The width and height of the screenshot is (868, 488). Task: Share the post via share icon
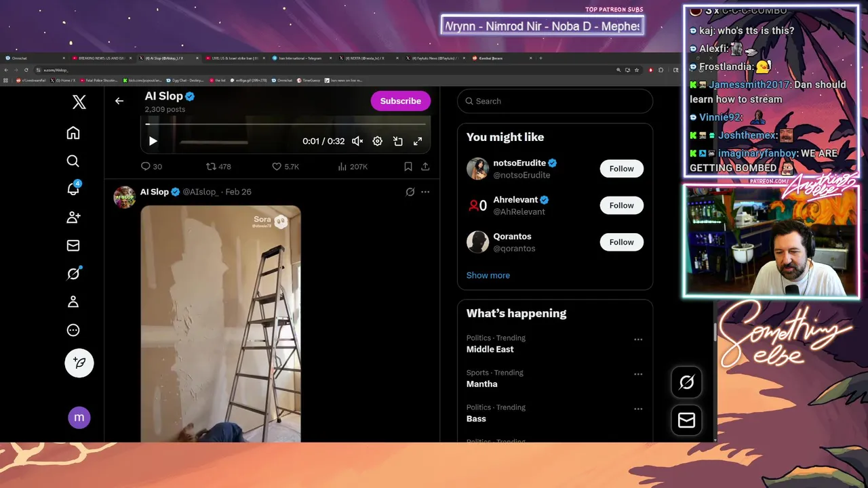click(425, 166)
